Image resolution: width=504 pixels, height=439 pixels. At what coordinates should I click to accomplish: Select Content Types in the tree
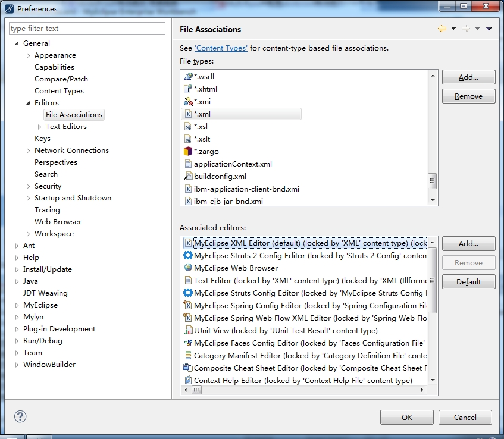click(59, 91)
